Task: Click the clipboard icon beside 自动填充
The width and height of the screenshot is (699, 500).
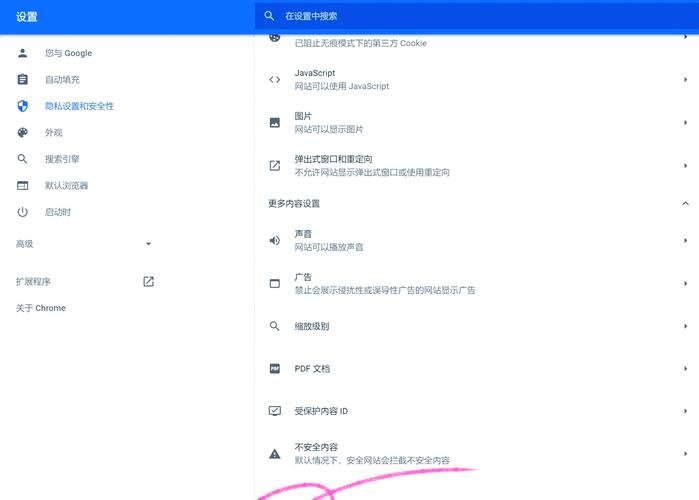Action: tap(22, 79)
